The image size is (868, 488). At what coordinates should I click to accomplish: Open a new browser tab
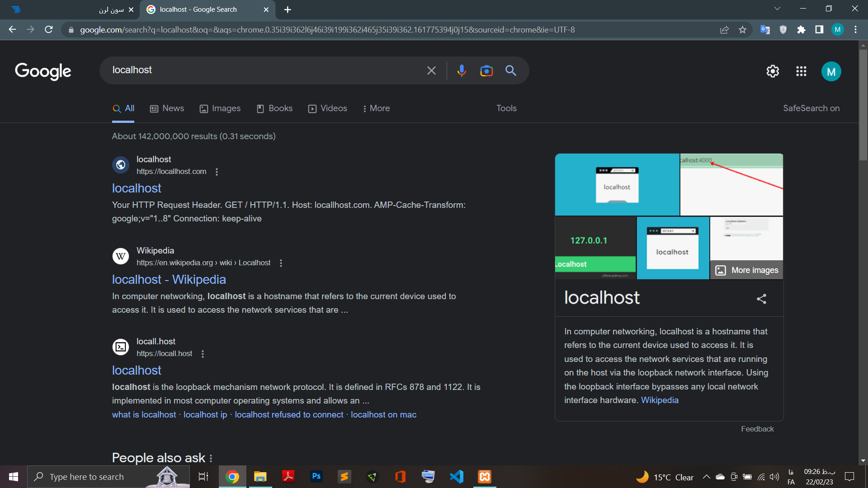point(288,9)
